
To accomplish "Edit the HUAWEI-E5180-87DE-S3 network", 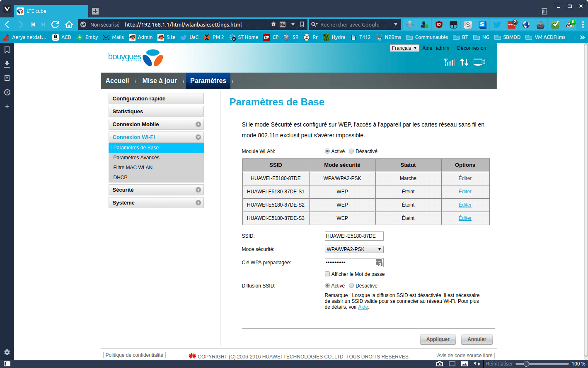I will (x=465, y=218).
